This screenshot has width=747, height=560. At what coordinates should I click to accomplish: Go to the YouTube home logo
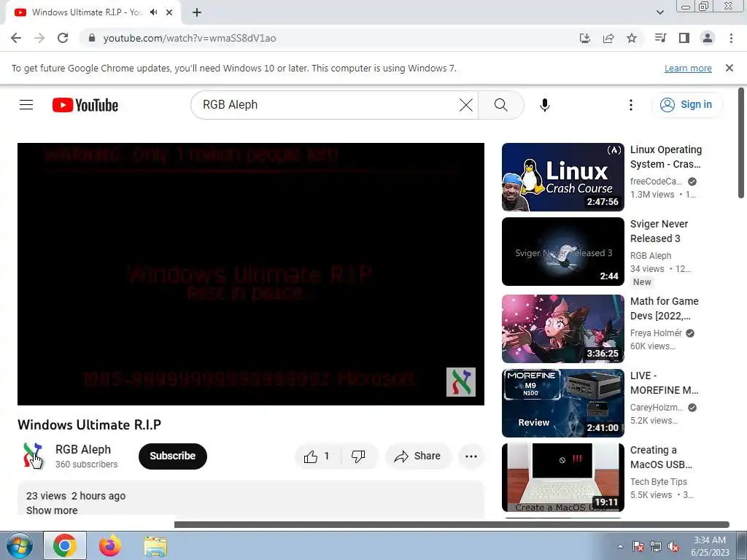click(85, 105)
